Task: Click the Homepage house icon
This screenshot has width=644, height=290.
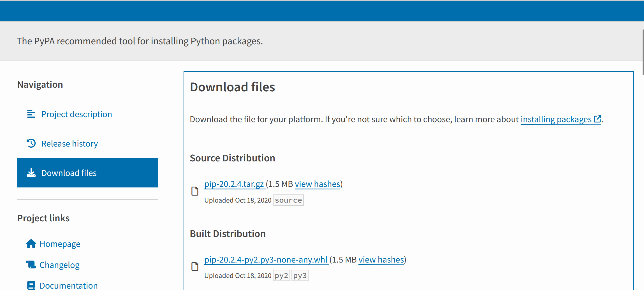Action: click(x=31, y=244)
